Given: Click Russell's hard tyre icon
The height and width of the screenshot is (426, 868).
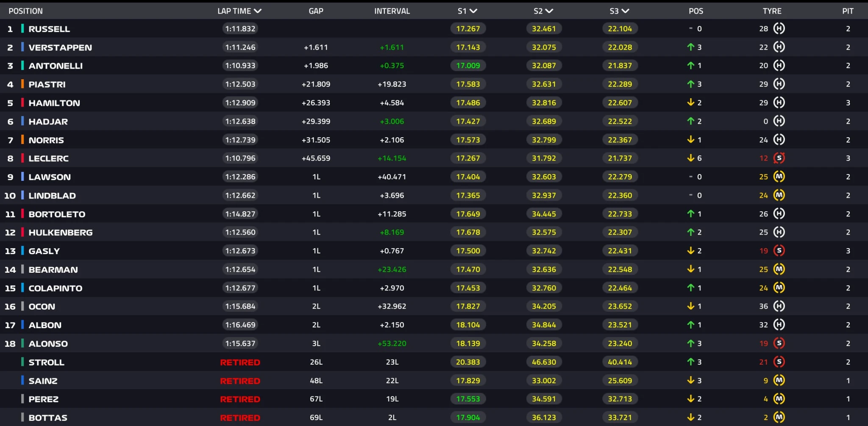Looking at the screenshot, I should point(779,28).
